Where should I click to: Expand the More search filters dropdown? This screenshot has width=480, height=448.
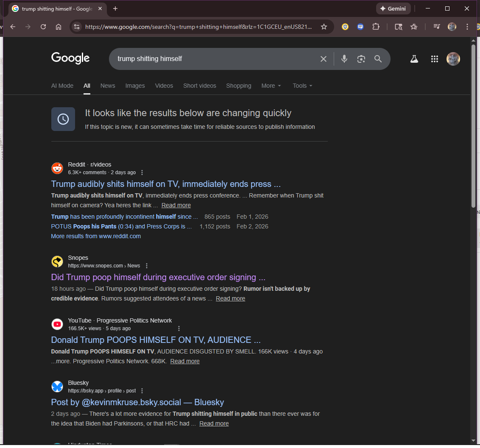[271, 86]
